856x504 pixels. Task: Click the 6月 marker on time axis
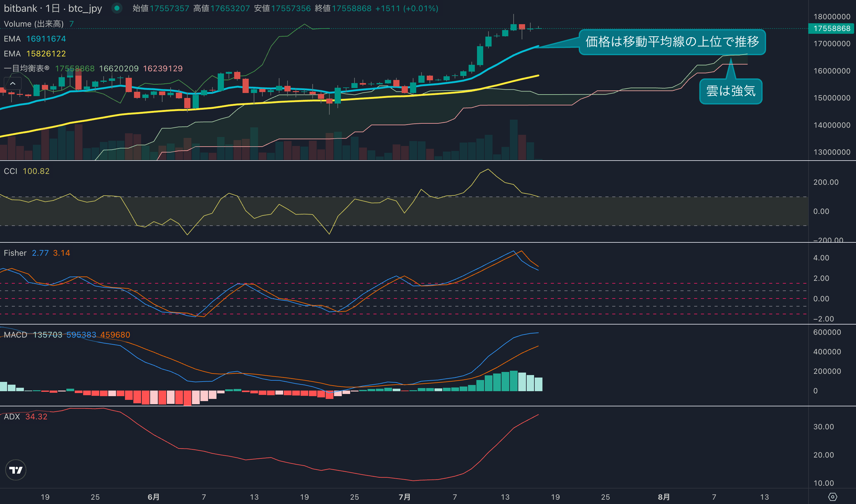(153, 497)
